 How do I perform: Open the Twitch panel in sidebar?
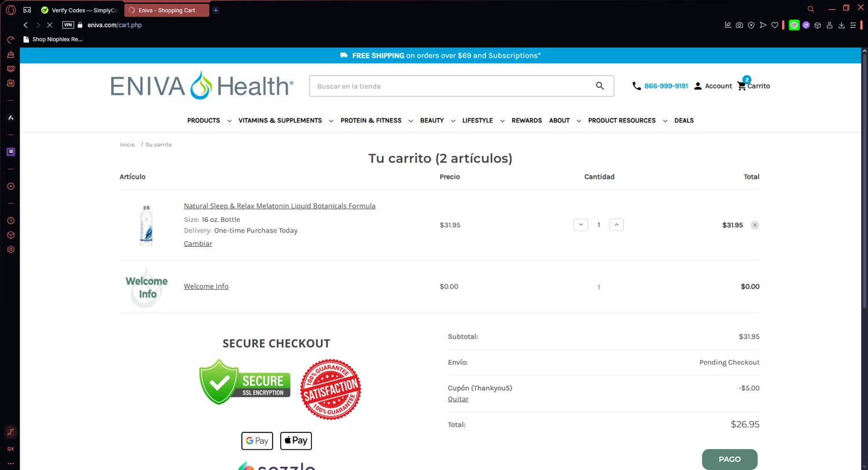pos(10,151)
